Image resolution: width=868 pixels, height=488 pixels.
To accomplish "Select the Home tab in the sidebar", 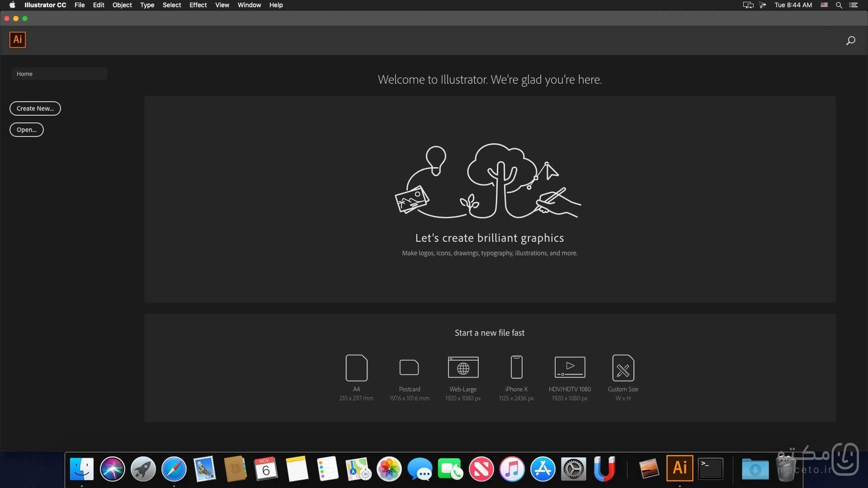I will [x=59, y=74].
